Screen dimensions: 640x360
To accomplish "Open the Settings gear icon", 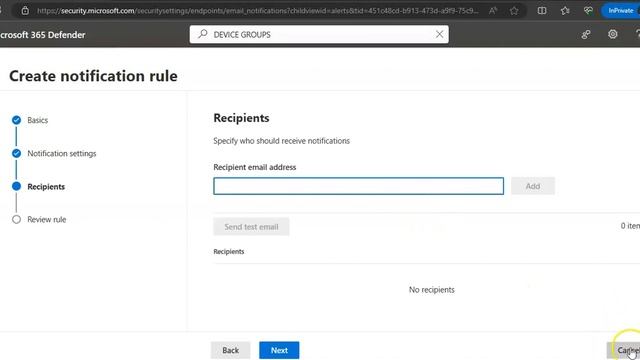I will point(613,34).
